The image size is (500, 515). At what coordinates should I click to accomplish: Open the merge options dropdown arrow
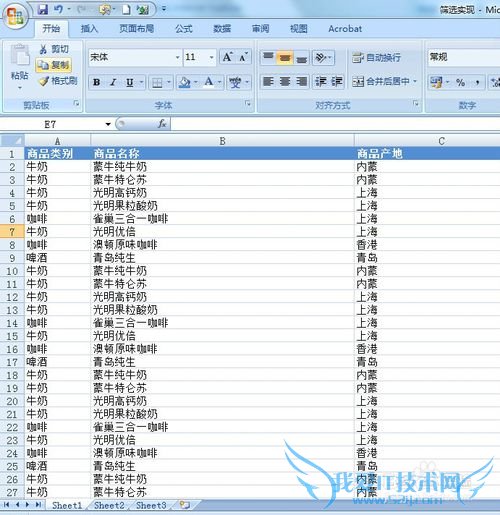pyautogui.click(x=415, y=81)
